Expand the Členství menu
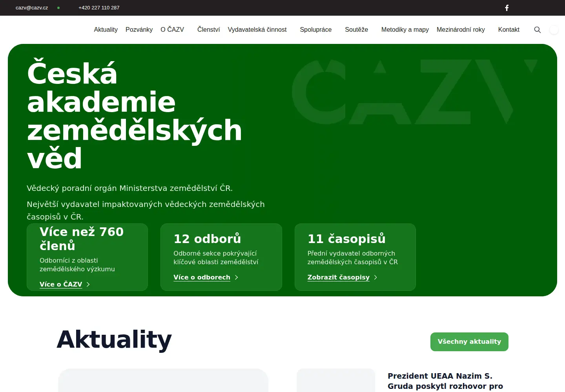The height and width of the screenshot is (392, 565). click(x=208, y=30)
